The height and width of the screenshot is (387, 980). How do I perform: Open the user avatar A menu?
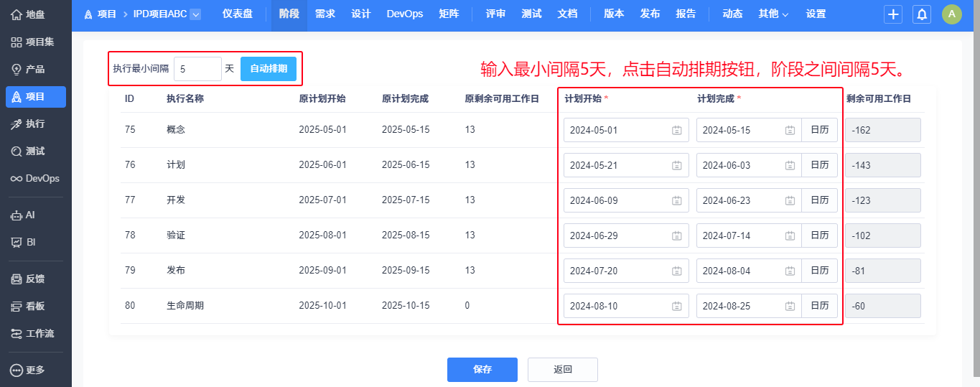click(x=952, y=14)
